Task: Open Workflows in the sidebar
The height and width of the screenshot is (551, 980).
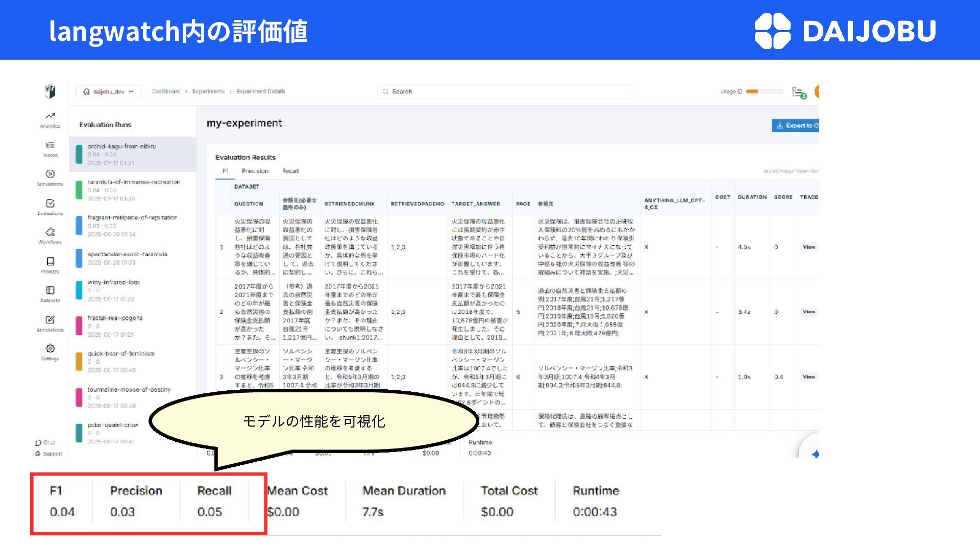Action: pyautogui.click(x=50, y=237)
